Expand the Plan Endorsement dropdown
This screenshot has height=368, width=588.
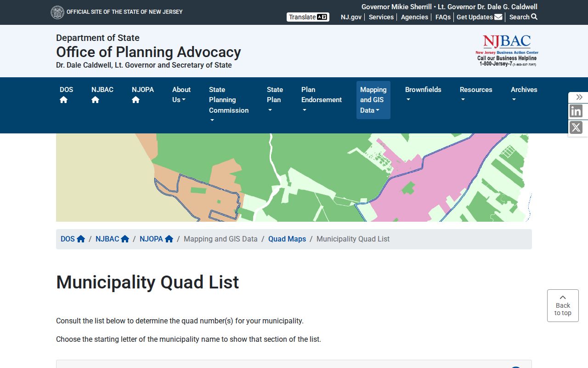click(322, 100)
